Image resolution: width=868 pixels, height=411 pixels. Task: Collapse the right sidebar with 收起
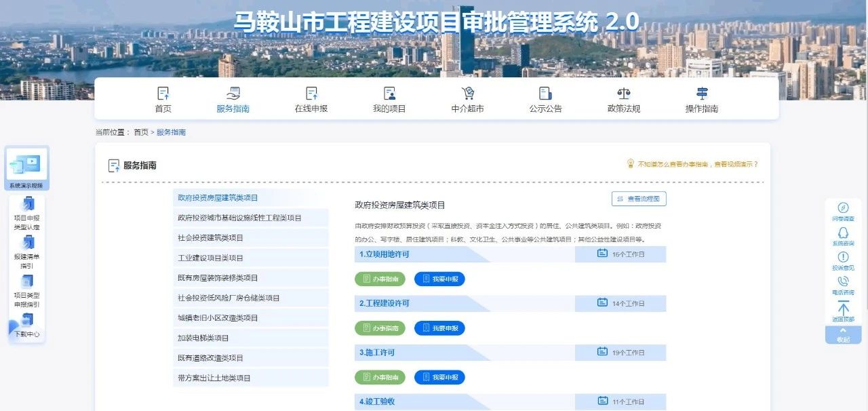(843, 335)
